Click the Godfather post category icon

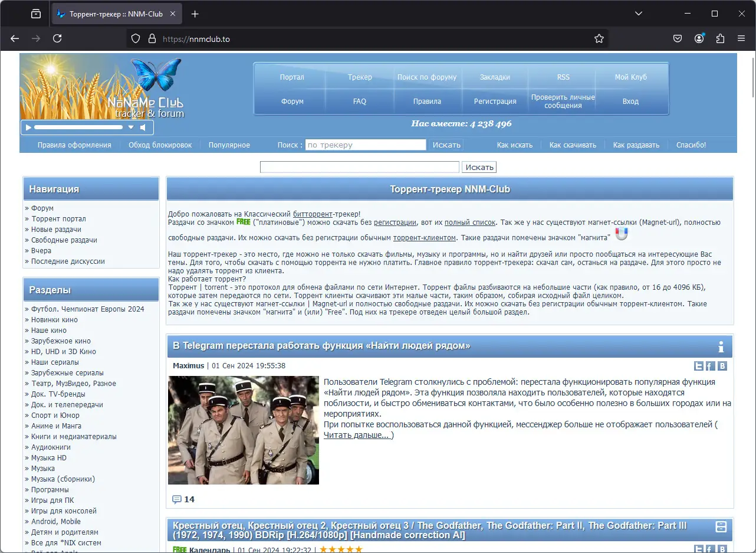tap(721, 527)
